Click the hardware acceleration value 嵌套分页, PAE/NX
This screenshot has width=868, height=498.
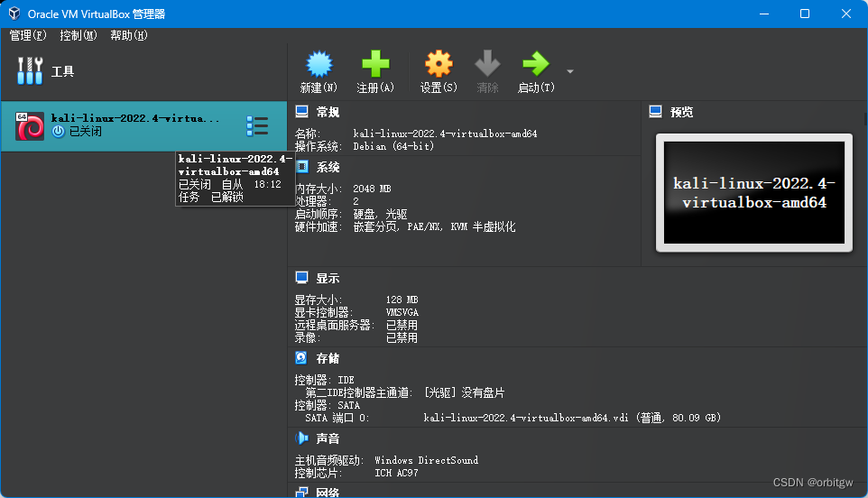[435, 226]
